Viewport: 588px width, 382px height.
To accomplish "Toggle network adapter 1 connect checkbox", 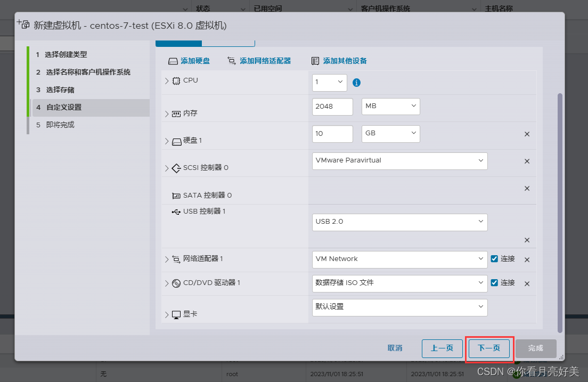I will coord(494,258).
